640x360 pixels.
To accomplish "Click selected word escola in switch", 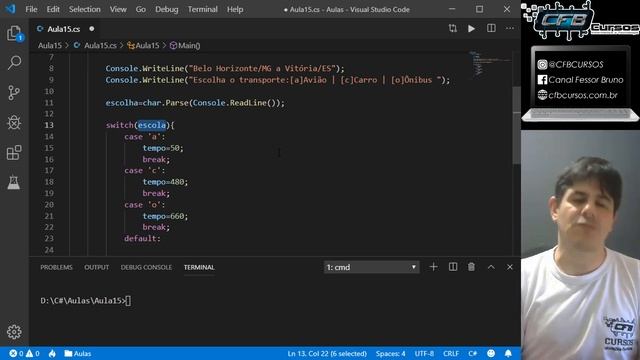I will click(152, 125).
